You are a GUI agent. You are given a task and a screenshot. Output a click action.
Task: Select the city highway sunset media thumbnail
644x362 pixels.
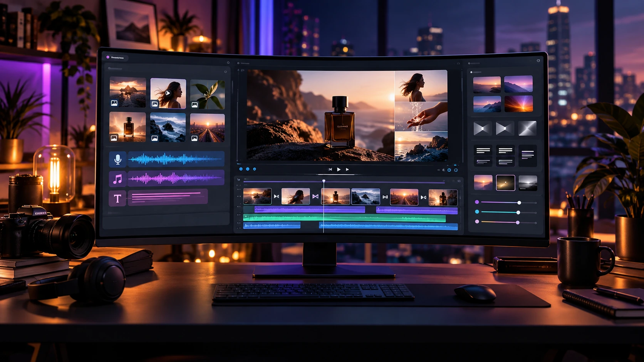(x=207, y=128)
